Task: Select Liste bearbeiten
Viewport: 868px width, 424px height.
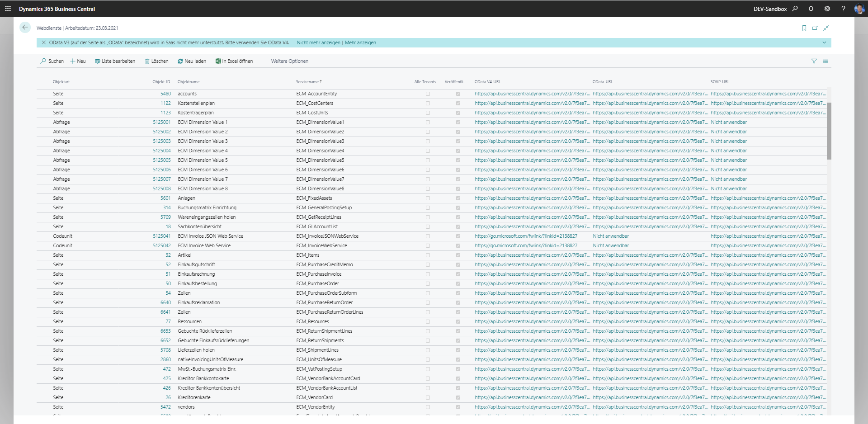Action: click(x=115, y=61)
